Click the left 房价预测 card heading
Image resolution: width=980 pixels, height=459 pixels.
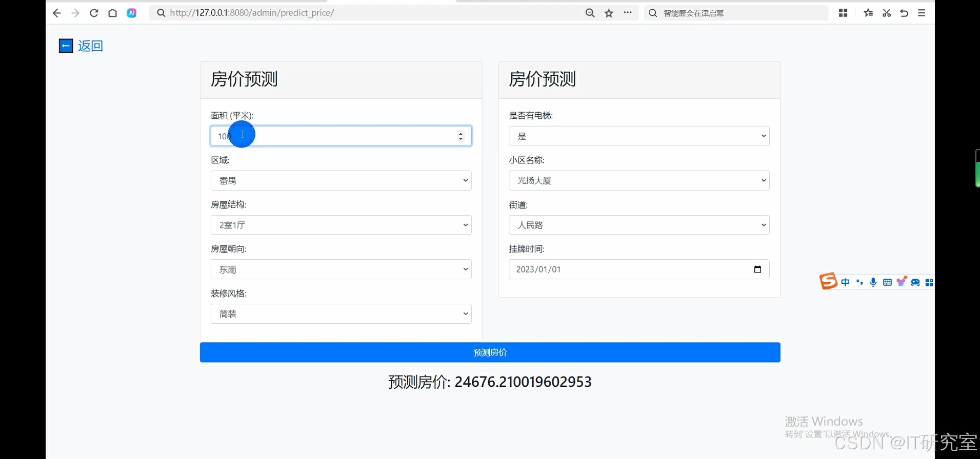[244, 79]
